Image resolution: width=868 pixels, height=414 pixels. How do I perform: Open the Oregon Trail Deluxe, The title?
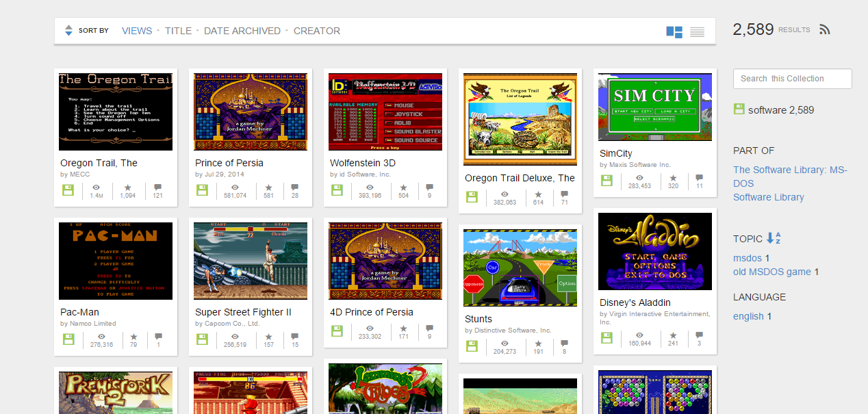click(x=520, y=178)
